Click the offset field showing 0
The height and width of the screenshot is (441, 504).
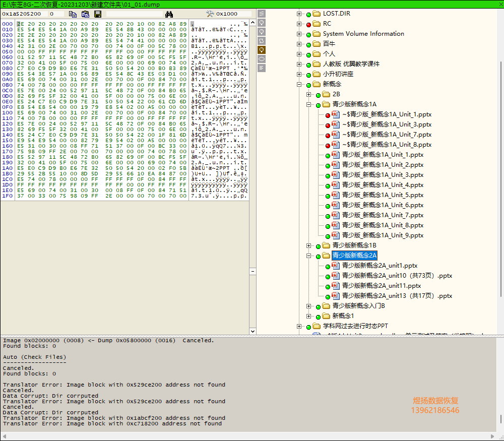56,14
